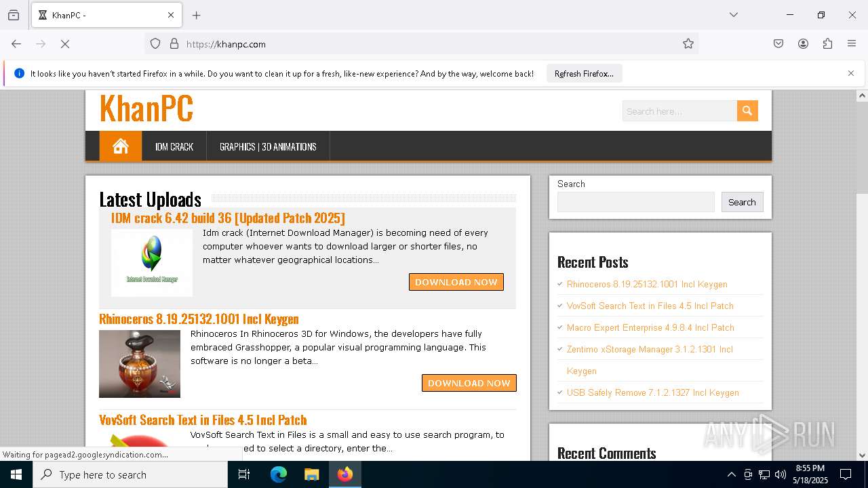Viewport: 868px width, 488px height.
Task: Expand the list all tabs chevron
Action: tap(734, 15)
